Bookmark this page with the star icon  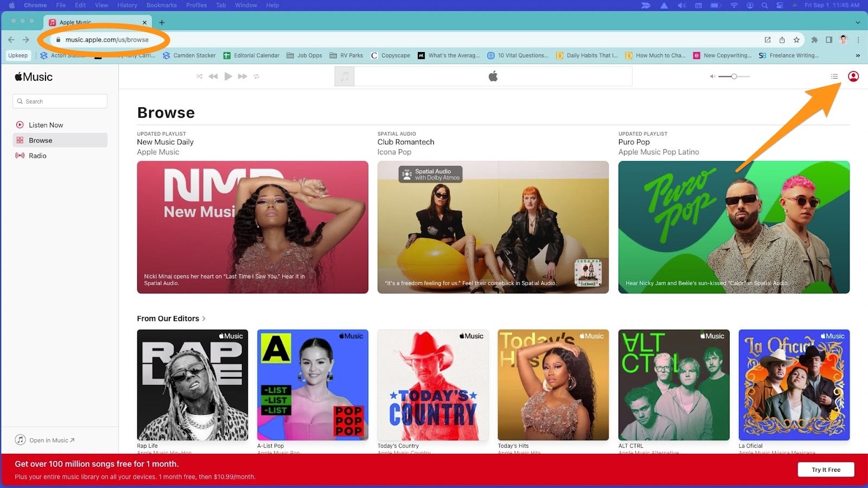click(x=796, y=40)
